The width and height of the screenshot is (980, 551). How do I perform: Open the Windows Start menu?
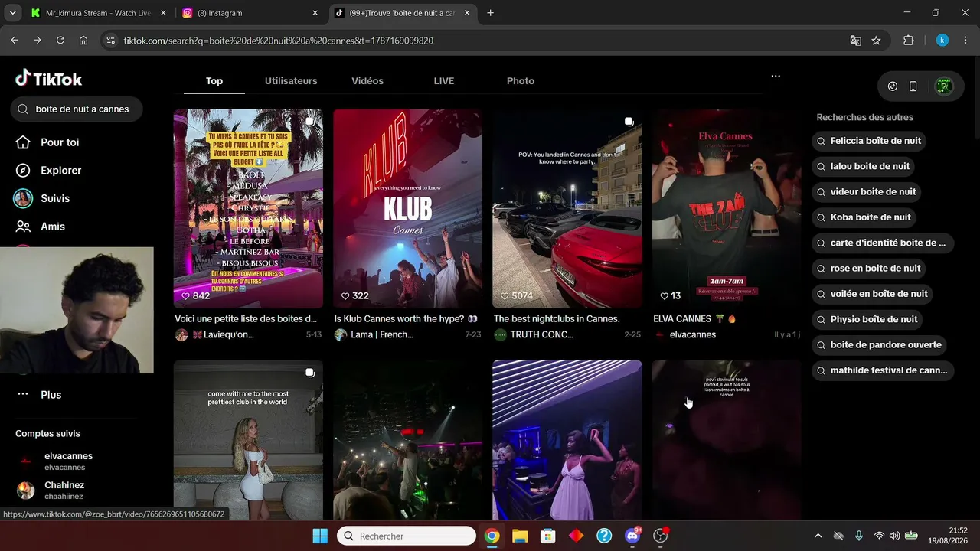[x=320, y=536]
